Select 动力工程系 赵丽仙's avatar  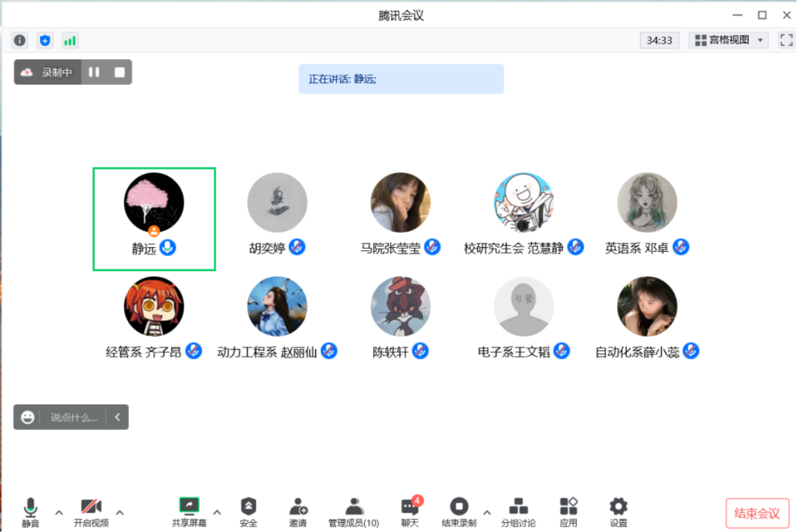[277, 307]
